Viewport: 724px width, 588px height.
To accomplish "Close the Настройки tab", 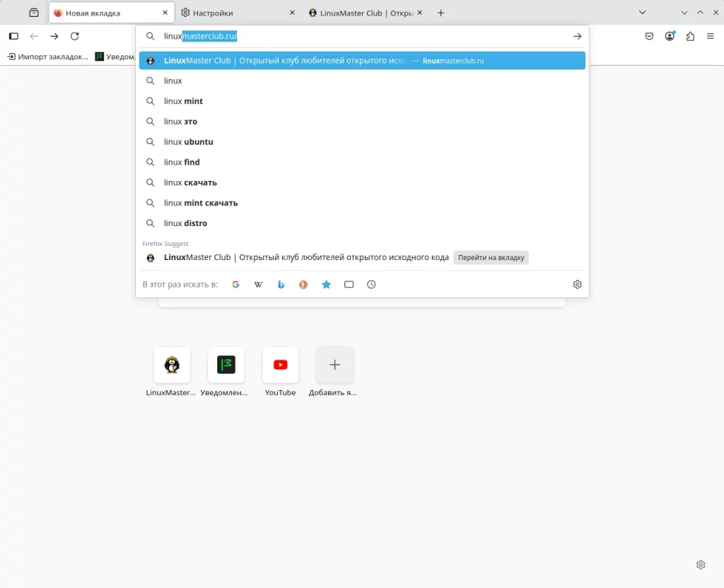I will pos(292,13).
